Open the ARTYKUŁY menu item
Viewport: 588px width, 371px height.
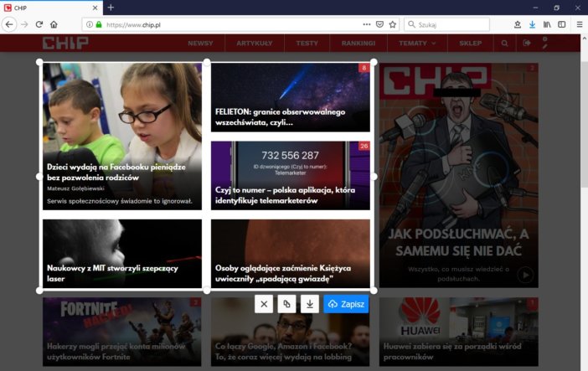pyautogui.click(x=255, y=44)
